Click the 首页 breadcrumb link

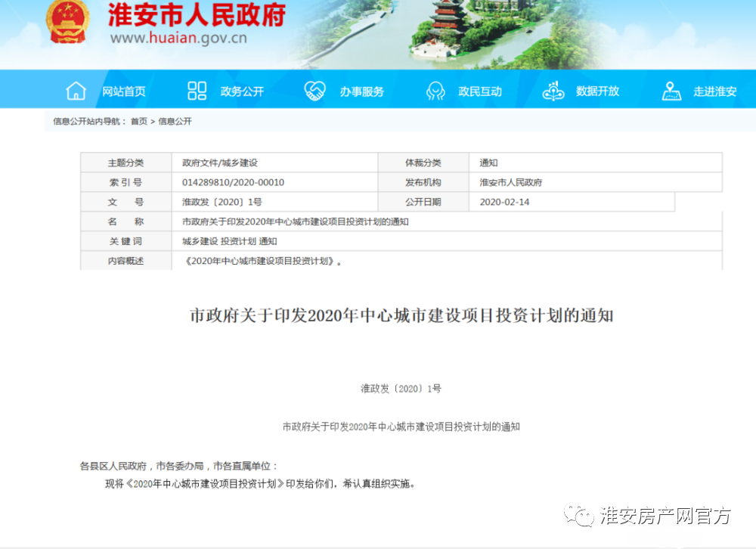[x=139, y=121]
